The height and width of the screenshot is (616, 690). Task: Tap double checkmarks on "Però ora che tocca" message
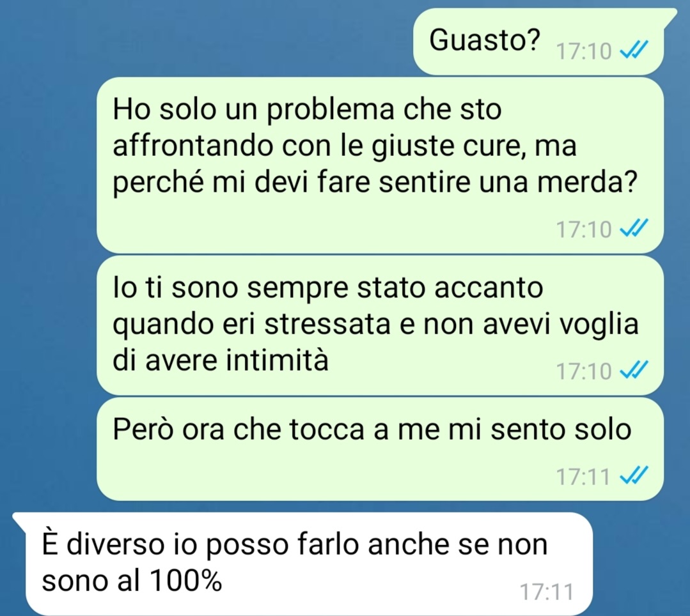tap(634, 476)
